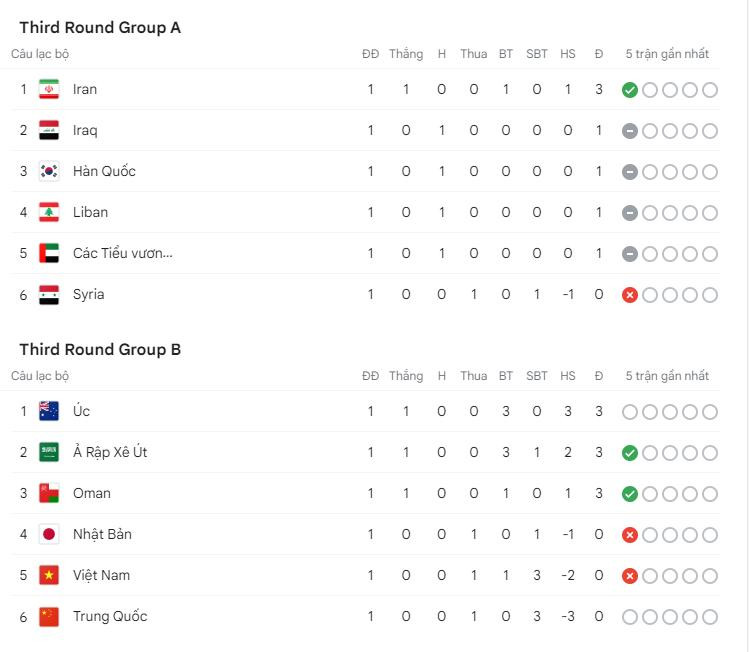Click the Syria flag icon
The image size is (749, 652).
point(49,294)
